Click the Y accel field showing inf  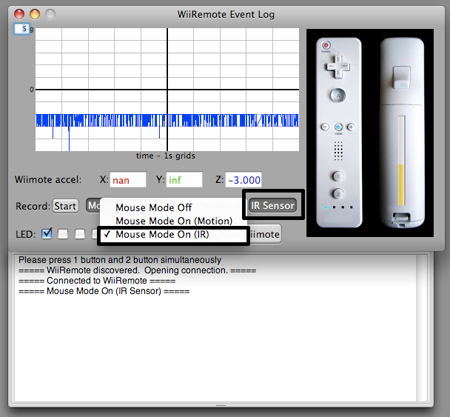click(184, 180)
